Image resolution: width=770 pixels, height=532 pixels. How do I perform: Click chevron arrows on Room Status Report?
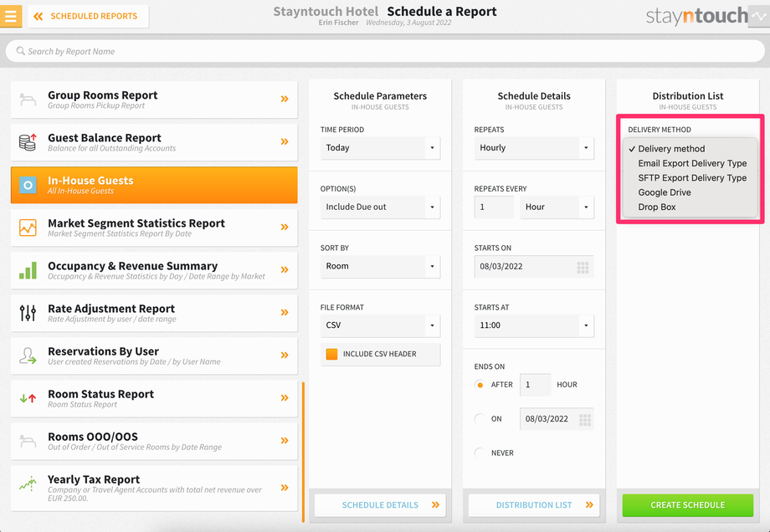tap(285, 398)
